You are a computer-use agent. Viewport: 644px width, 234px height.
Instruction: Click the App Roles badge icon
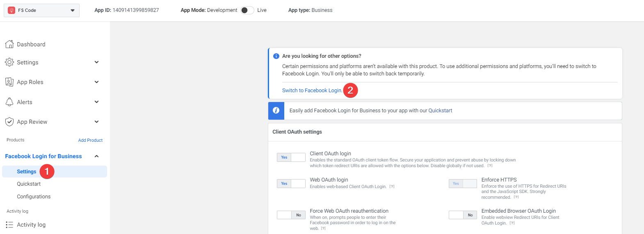[9, 82]
